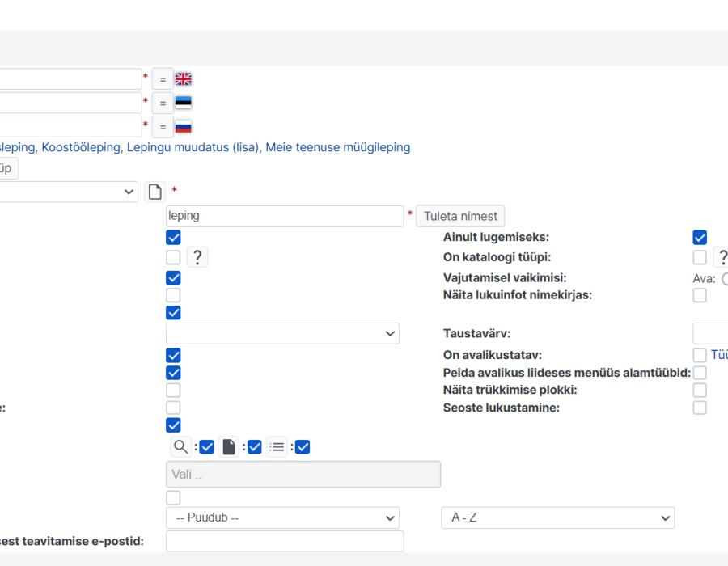
Task: Click the name input field beside the Russian flag
Action: click(x=70, y=127)
